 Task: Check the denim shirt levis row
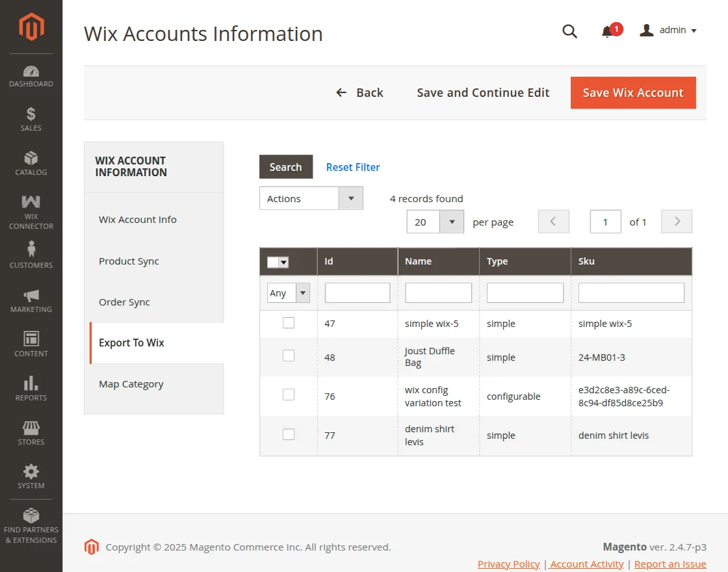[289, 434]
